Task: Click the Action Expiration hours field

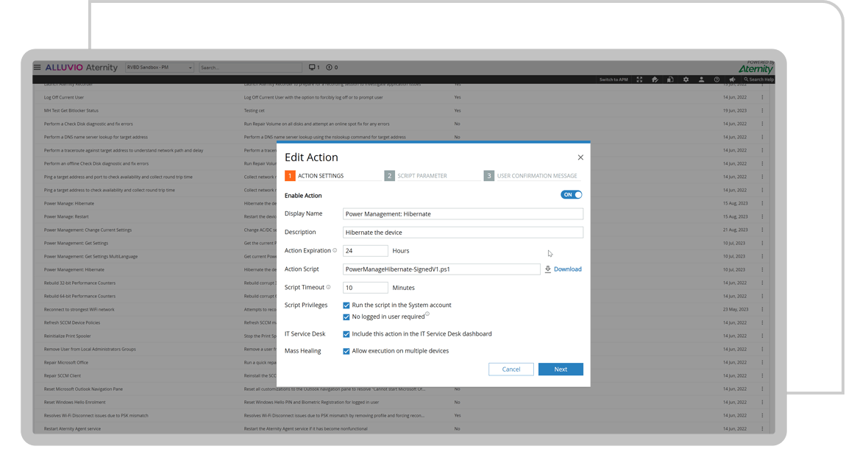Action: coord(366,251)
